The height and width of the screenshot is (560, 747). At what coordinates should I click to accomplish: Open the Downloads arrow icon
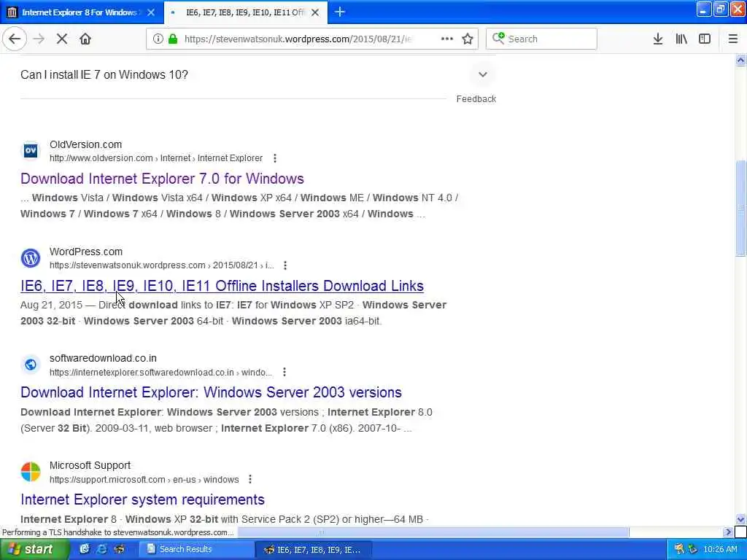coord(658,39)
